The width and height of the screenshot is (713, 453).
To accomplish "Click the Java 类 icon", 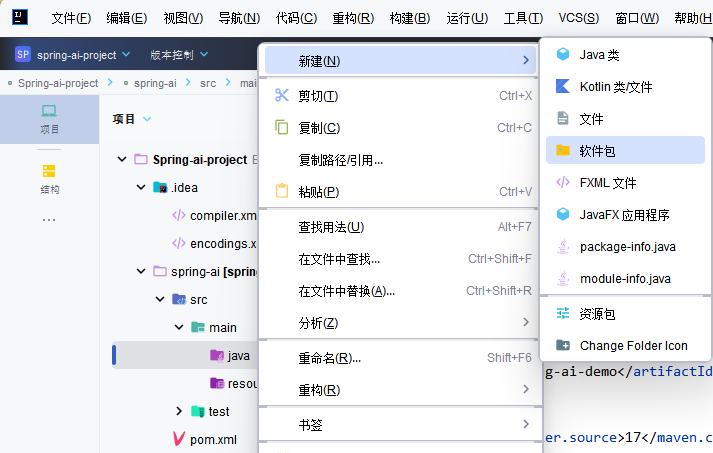I will (563, 54).
